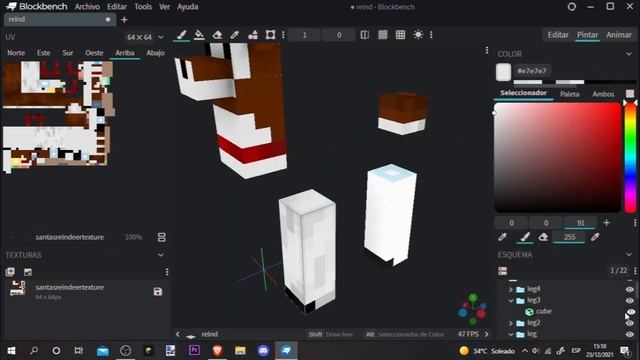Hide the leg3 group

pos(630,300)
